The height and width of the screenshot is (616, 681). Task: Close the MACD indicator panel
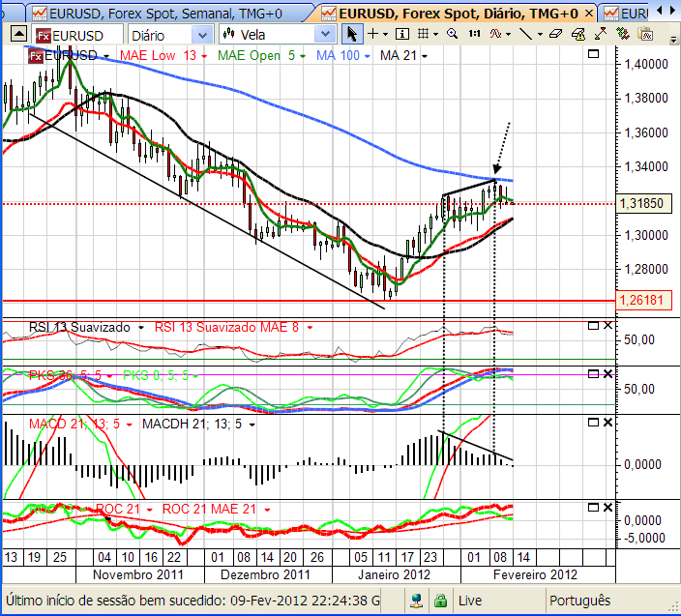(607, 423)
